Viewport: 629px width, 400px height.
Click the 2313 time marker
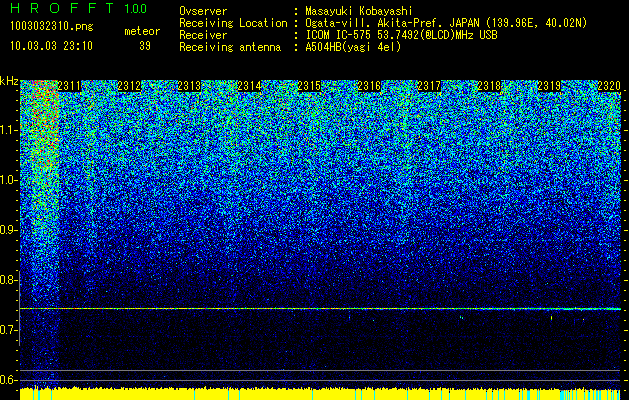click(x=189, y=86)
